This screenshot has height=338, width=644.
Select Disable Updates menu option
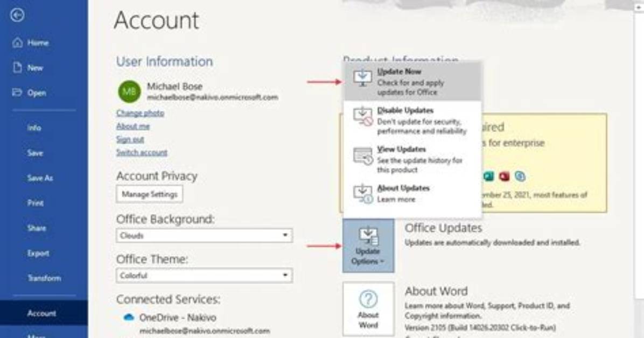pyautogui.click(x=412, y=121)
